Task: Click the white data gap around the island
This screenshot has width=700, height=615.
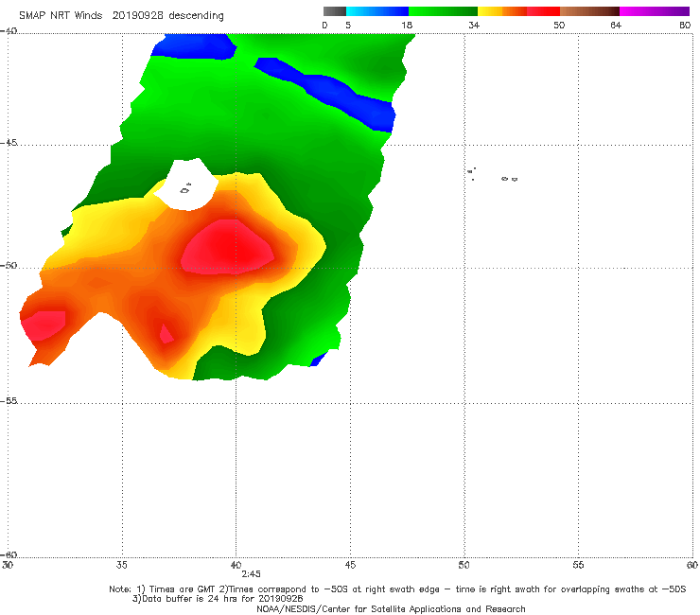Action: pos(187,184)
